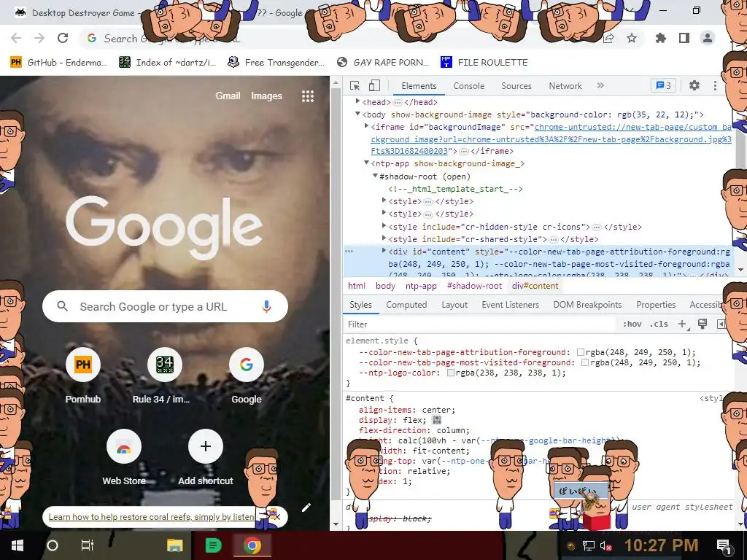This screenshot has width=747, height=560.
Task: Start voice search with the microphone icon
Action: 267,306
